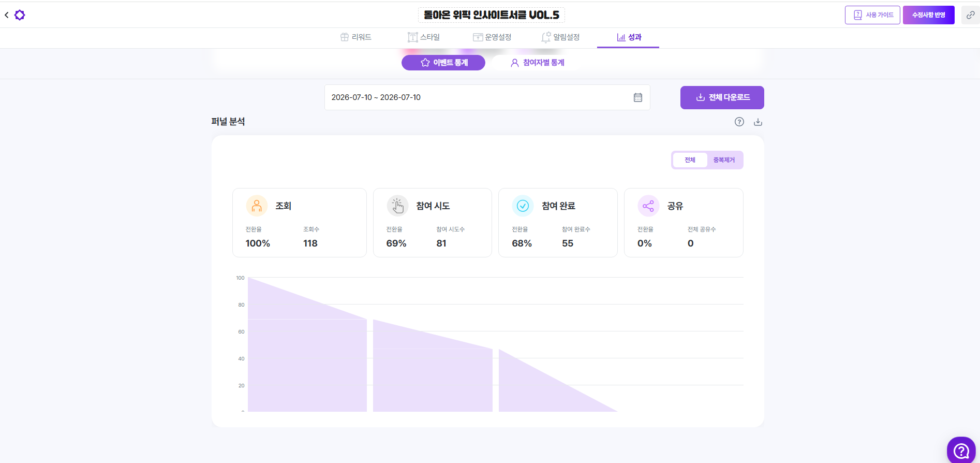Open the 운영설정 tab
Viewport: 980px width, 463px height.
coord(492,37)
